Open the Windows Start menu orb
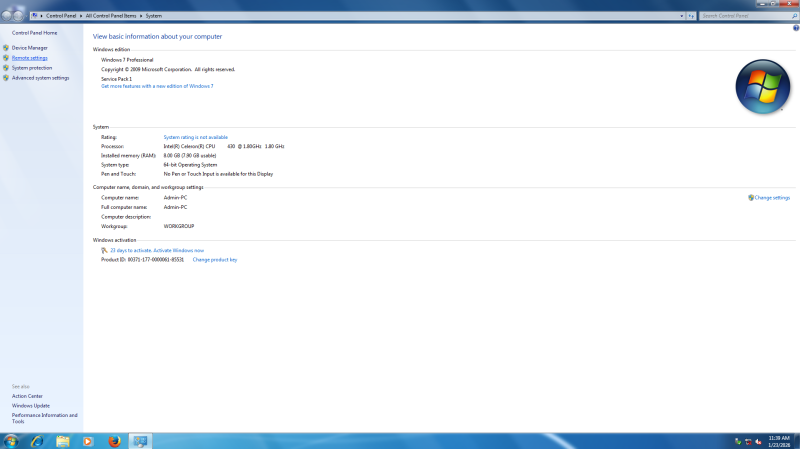Screen dimensions: 800x449 tap(11, 441)
